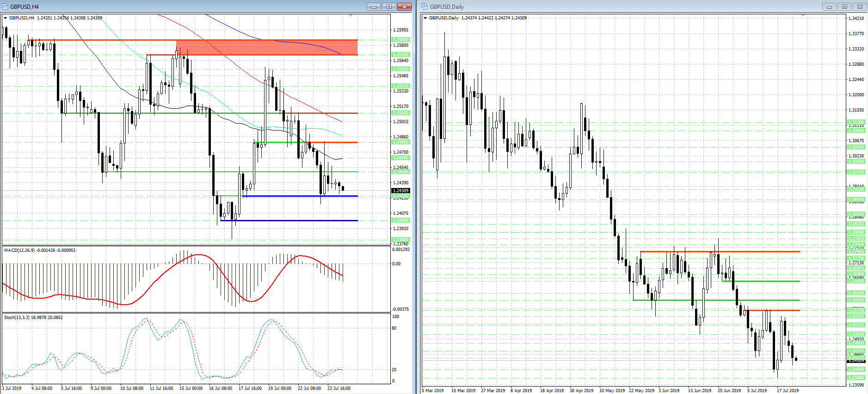The width and height of the screenshot is (868, 394).
Task: Click the '15 Jul 00:00' time label
Action: click(191, 388)
